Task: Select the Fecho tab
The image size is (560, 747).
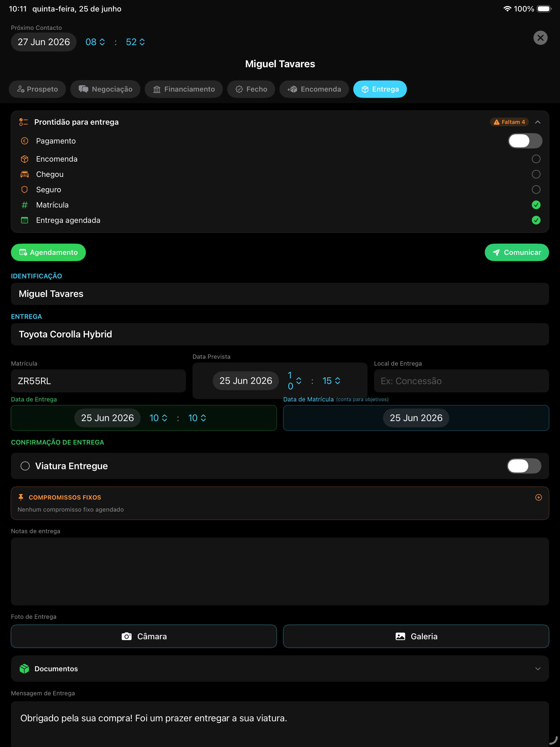Action: [x=251, y=89]
